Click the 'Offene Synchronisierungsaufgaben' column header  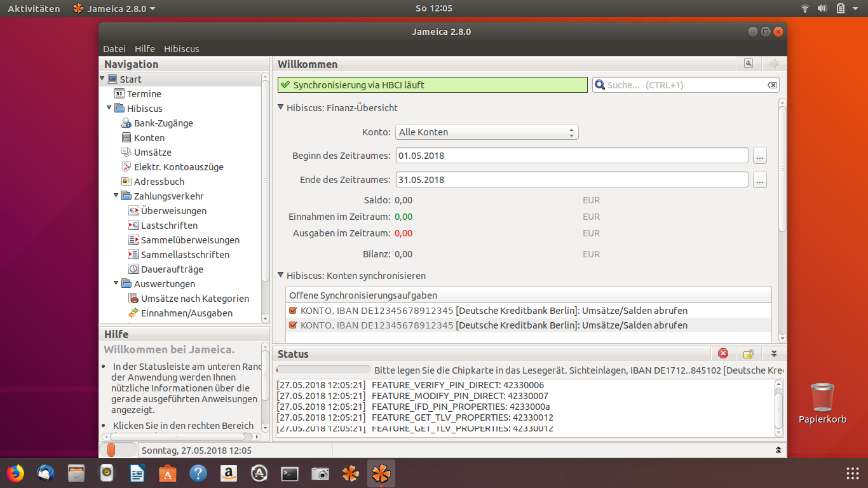(x=528, y=295)
